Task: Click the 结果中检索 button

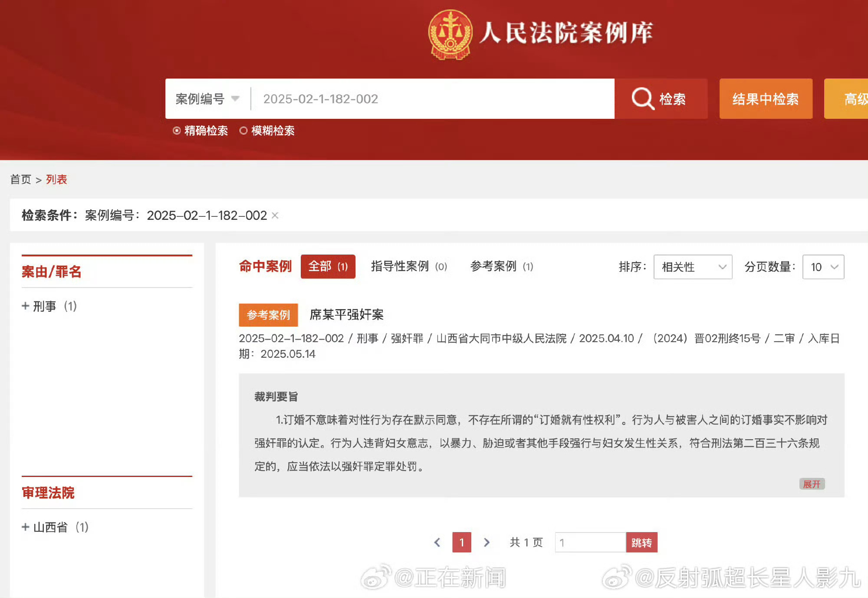Action: coord(766,99)
